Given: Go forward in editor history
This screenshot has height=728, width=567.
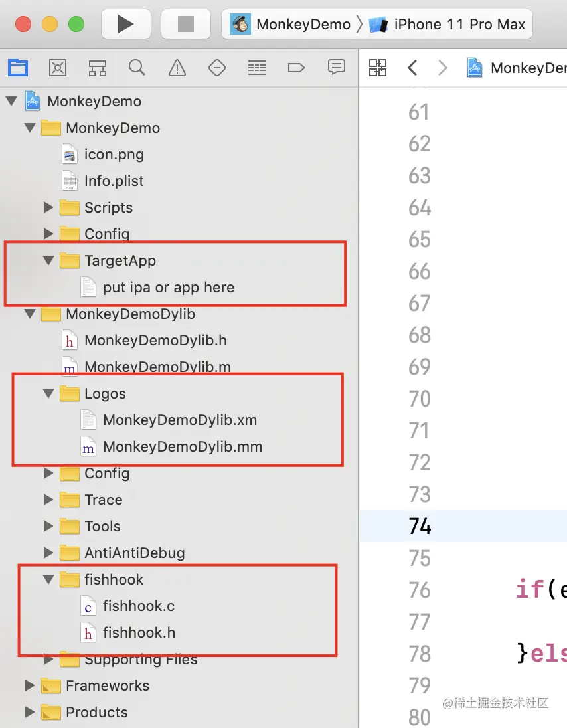Looking at the screenshot, I should coord(443,68).
